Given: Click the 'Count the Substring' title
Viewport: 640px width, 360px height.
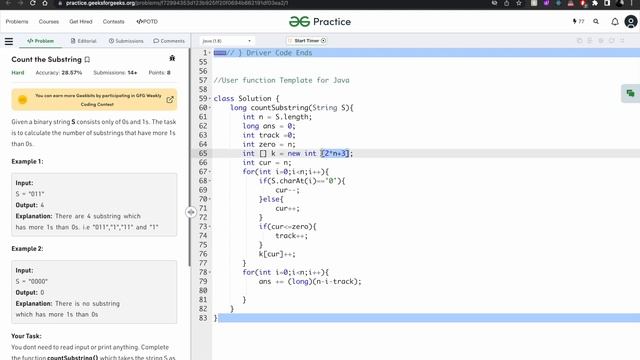Looking at the screenshot, I should click(x=47, y=60).
